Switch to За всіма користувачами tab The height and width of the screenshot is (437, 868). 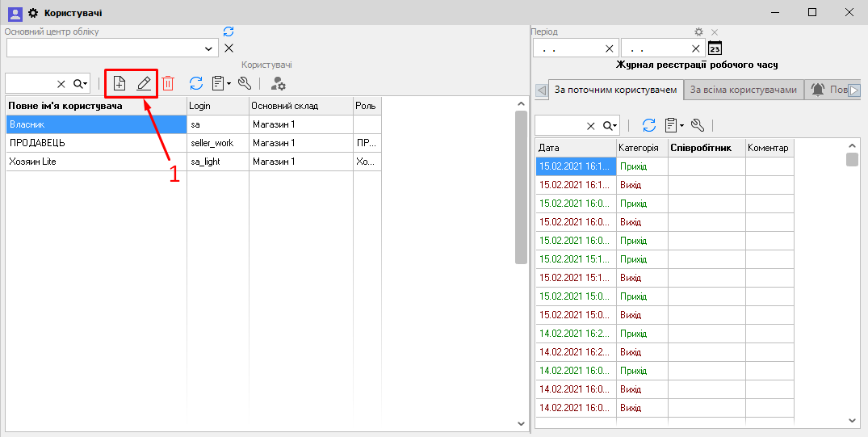[744, 90]
